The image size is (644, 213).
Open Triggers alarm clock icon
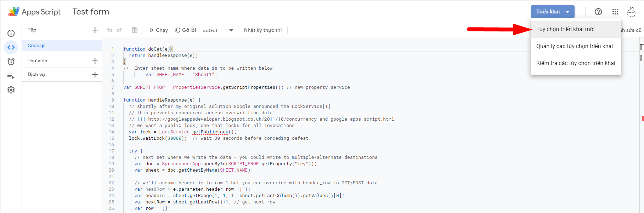11,62
